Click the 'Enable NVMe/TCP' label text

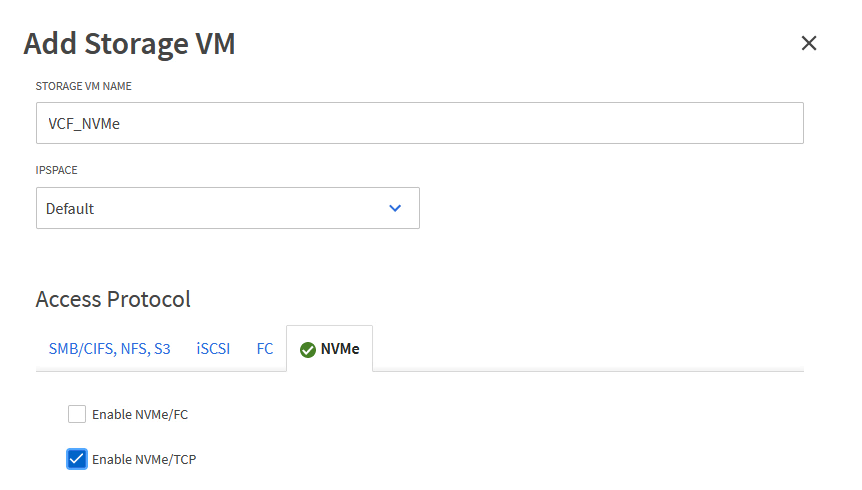coord(150,459)
